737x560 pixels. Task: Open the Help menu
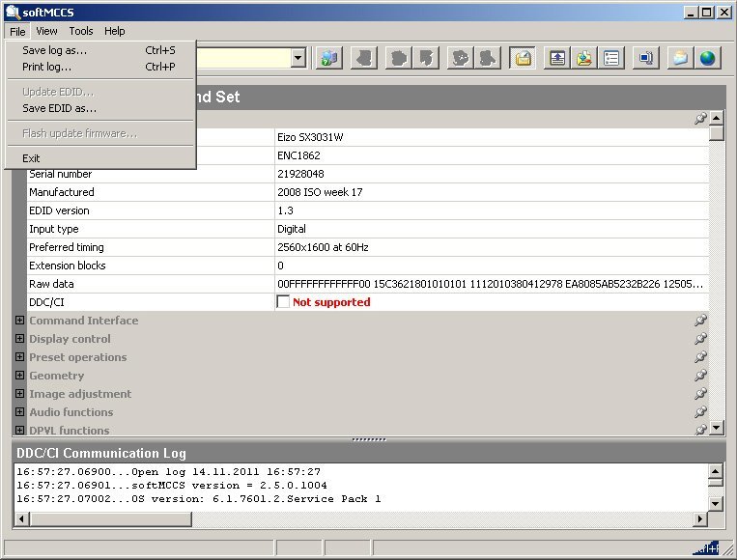115,31
